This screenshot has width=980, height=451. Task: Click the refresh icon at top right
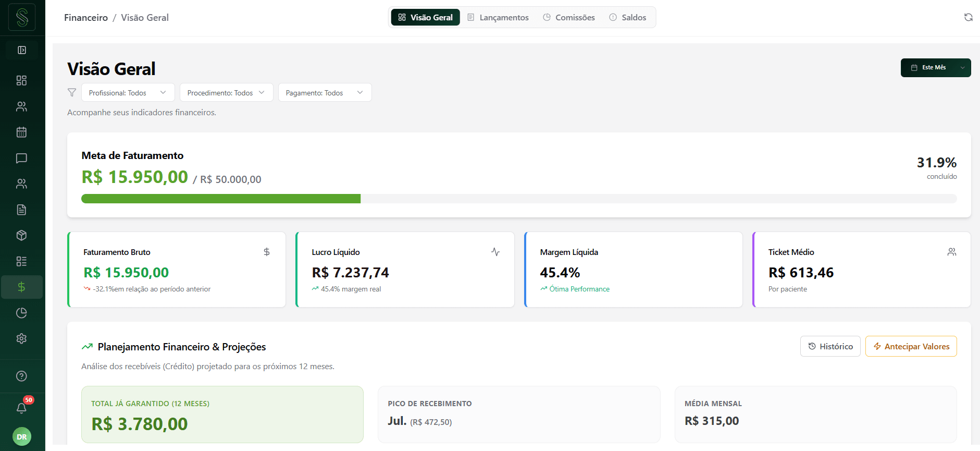pyautogui.click(x=969, y=17)
